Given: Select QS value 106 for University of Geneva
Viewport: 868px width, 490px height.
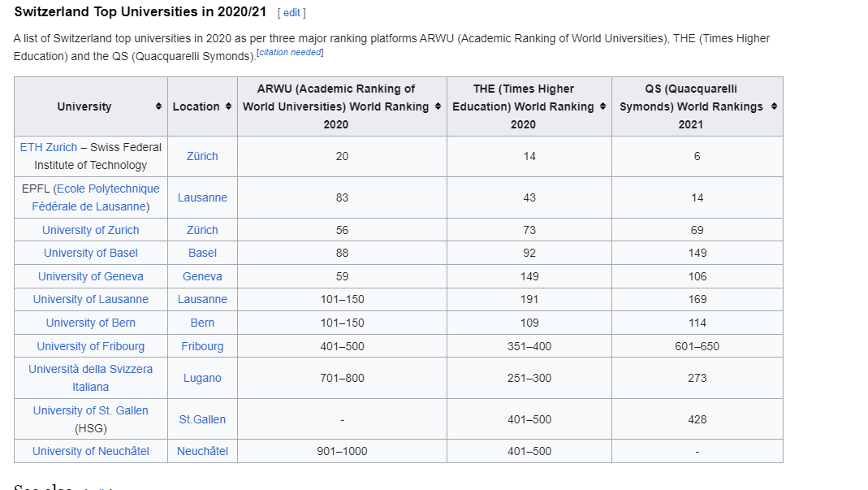Looking at the screenshot, I should point(697,276).
